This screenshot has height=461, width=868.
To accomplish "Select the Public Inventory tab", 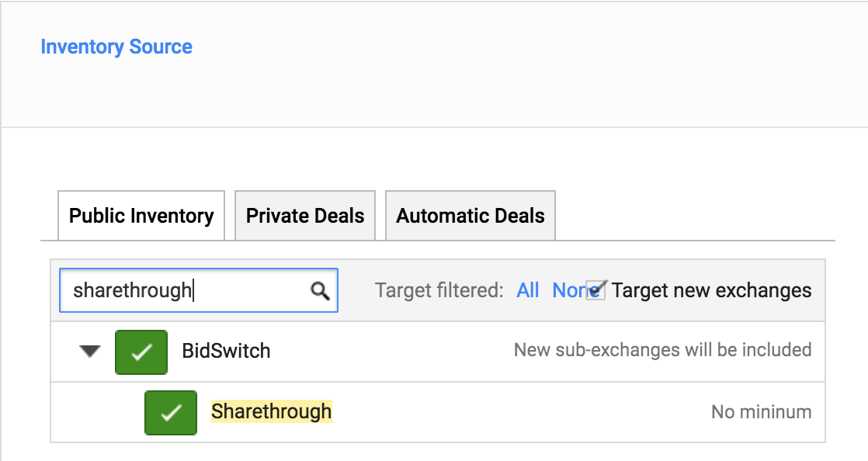I will pyautogui.click(x=141, y=216).
